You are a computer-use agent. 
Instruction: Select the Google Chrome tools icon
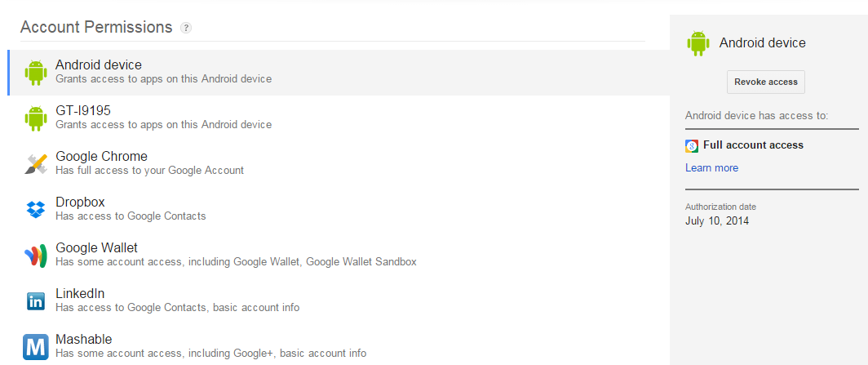coord(35,164)
